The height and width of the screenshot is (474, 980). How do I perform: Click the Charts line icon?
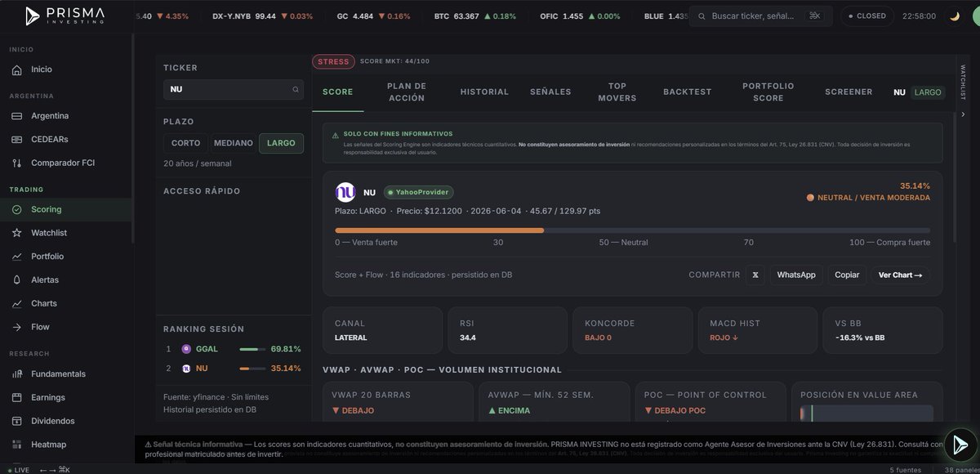point(17,303)
